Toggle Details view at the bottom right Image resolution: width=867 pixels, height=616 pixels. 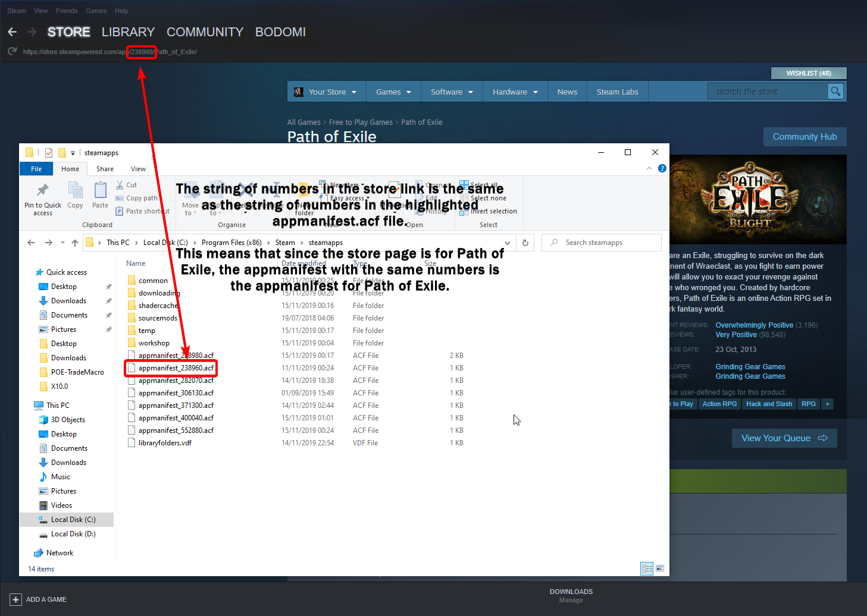[x=647, y=568]
